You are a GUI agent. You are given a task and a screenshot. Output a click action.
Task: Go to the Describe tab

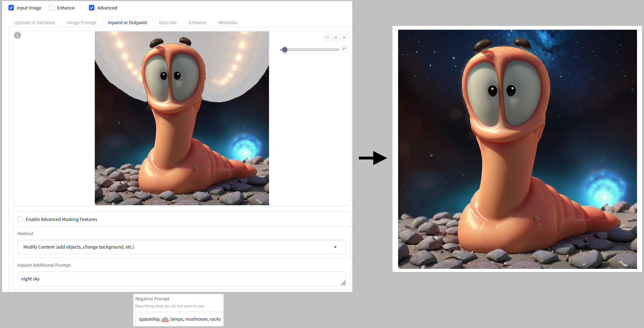[x=168, y=22]
